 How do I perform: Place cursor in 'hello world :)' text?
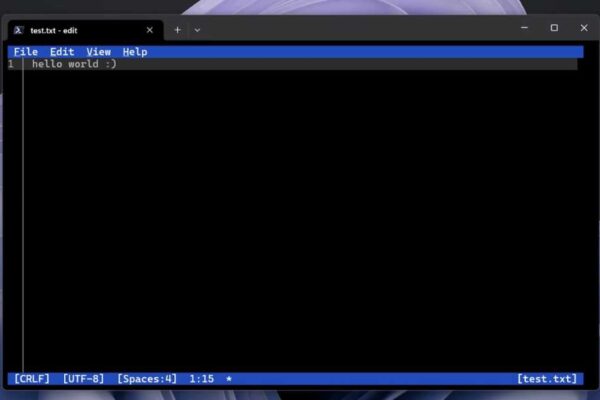coord(74,64)
